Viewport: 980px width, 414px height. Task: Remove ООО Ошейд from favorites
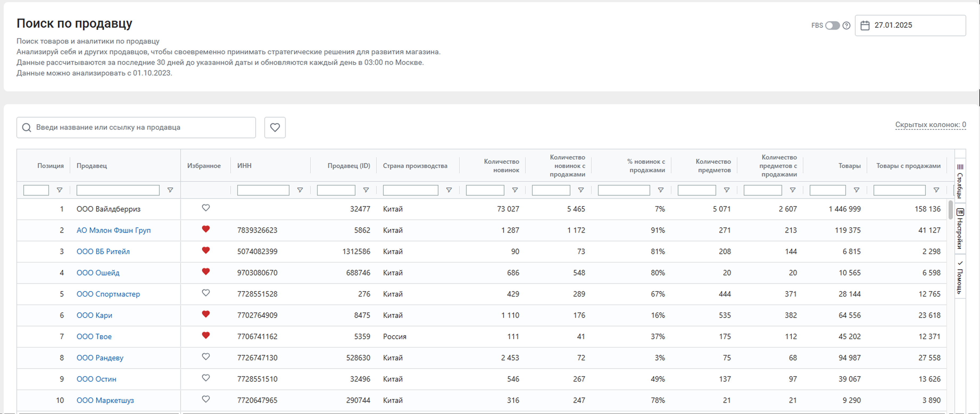(206, 272)
